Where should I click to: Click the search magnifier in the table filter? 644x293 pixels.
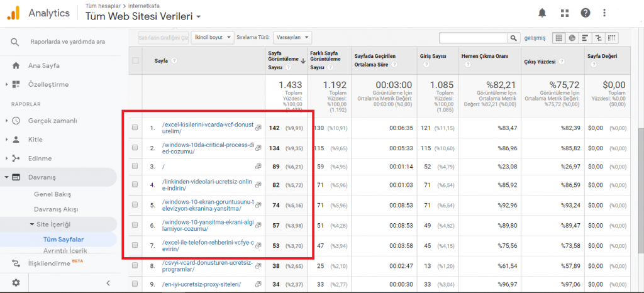click(513, 38)
